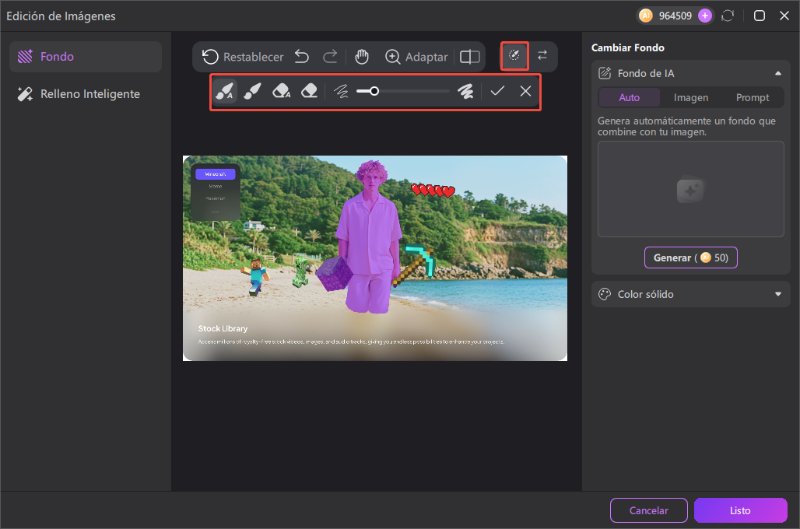
Task: Click the Adaptar zoom fit button
Action: pyautogui.click(x=416, y=57)
